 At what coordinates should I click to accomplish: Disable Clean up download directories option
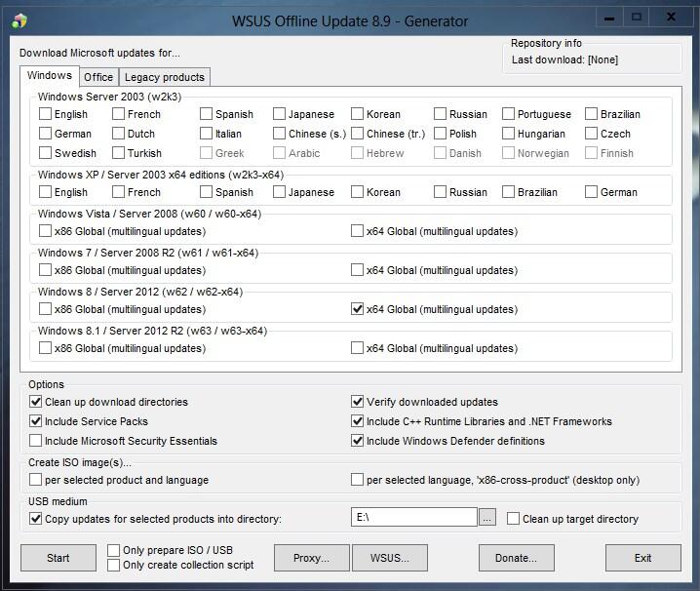(36, 402)
